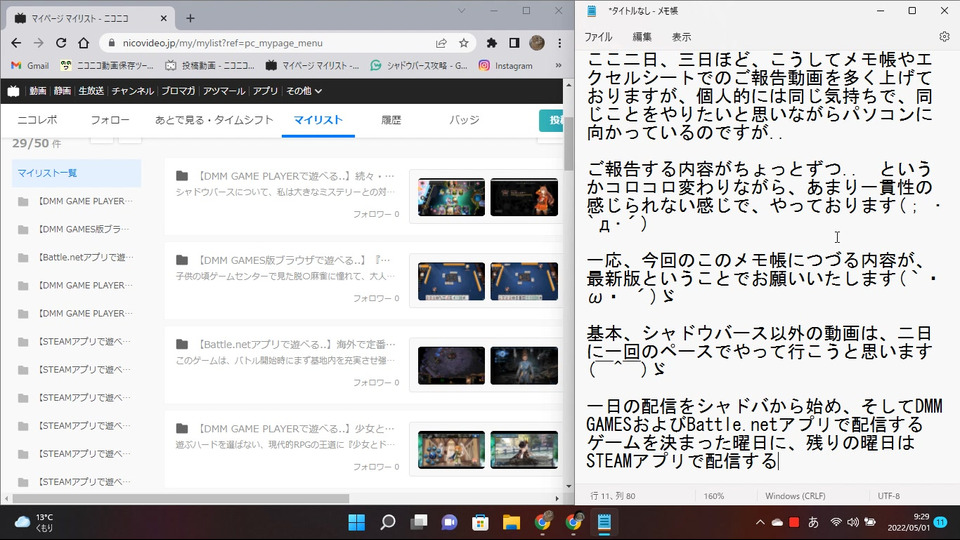The image size is (960, 540).
Task: Open mylist 【DMM GAME PLAYERで遊べる..】少女と
Action: pos(298,429)
